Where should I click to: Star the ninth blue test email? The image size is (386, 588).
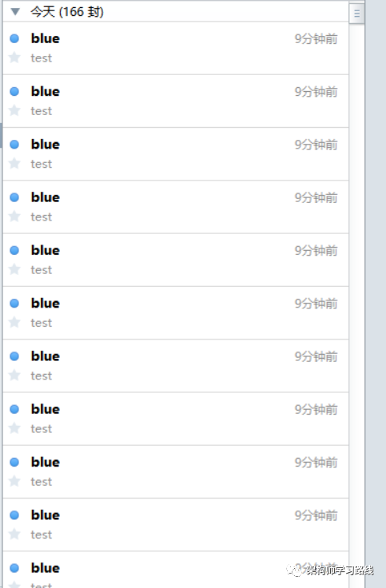click(14, 481)
